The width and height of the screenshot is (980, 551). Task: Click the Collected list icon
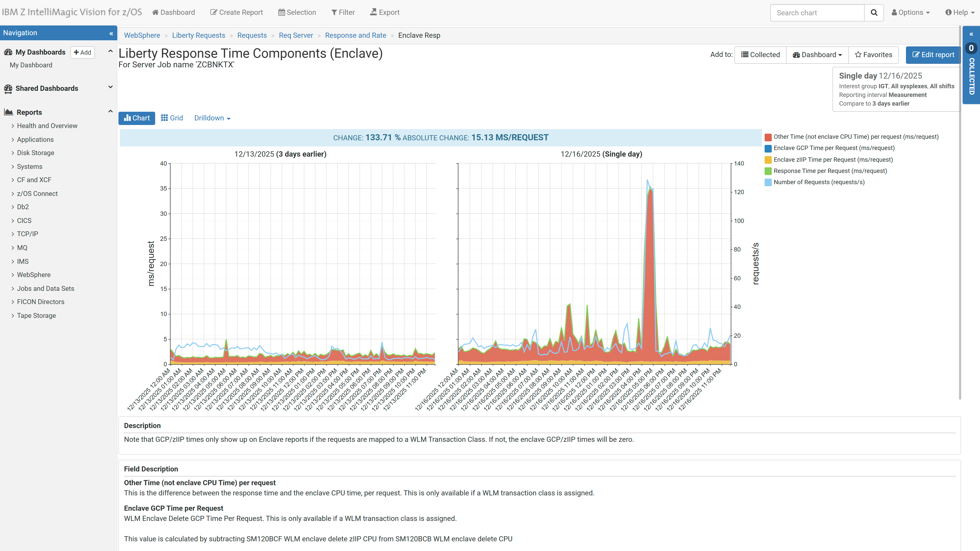point(745,55)
